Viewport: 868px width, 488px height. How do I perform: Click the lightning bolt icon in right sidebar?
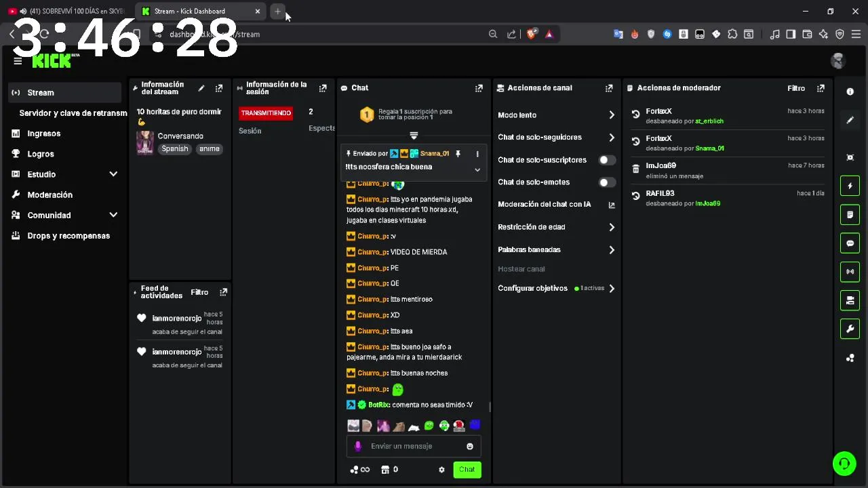[850, 186]
